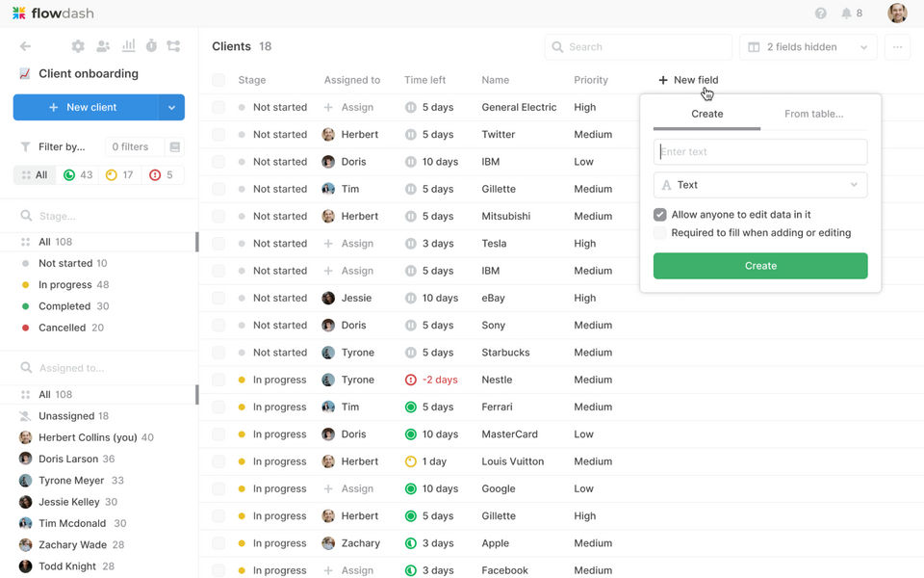The height and width of the screenshot is (578, 924).
Task: Click the back arrow in the sidebar
Action: point(25,46)
